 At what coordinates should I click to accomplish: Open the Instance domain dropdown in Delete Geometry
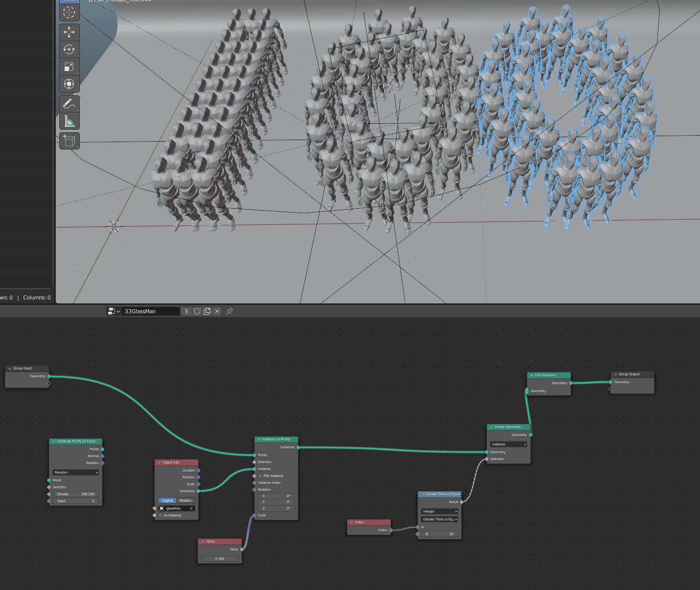pos(509,444)
